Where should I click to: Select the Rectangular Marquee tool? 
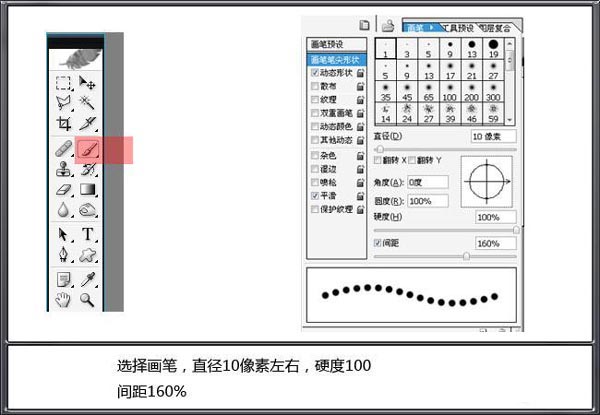click(x=63, y=83)
